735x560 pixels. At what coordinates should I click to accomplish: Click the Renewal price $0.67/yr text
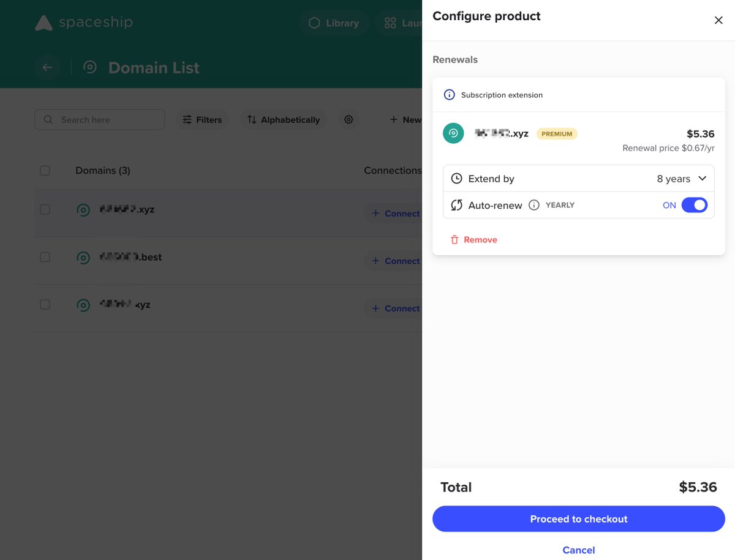668,148
